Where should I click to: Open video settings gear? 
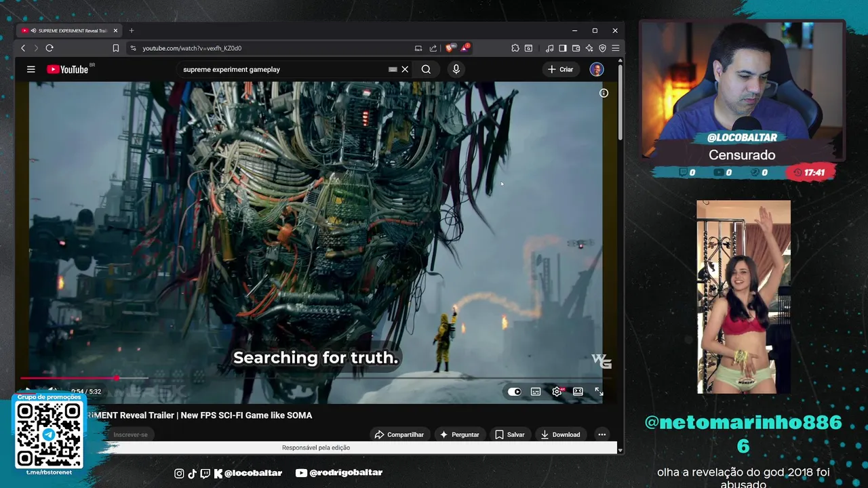pos(557,392)
